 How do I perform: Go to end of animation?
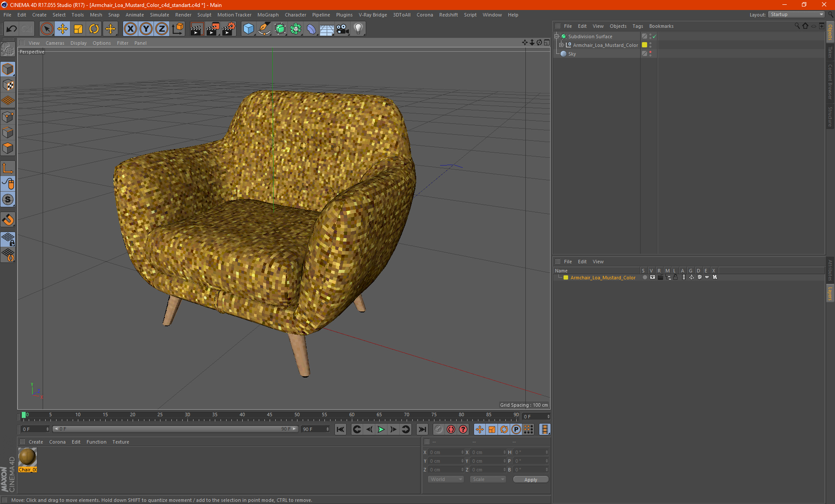(x=422, y=430)
